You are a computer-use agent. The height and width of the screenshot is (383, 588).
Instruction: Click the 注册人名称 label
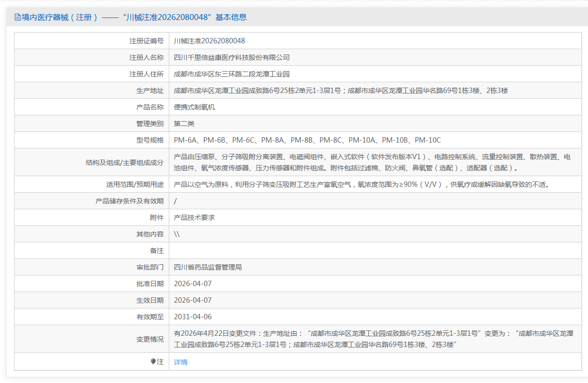click(x=146, y=57)
